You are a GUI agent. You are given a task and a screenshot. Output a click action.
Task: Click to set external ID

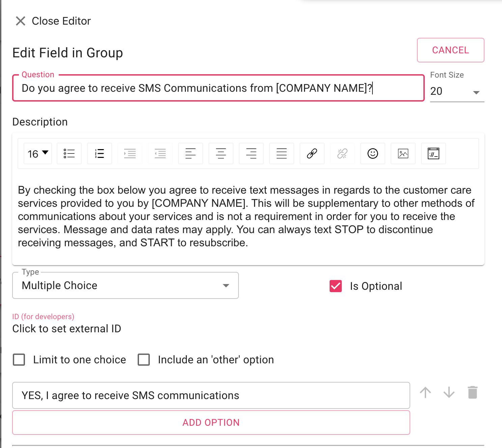(x=67, y=329)
